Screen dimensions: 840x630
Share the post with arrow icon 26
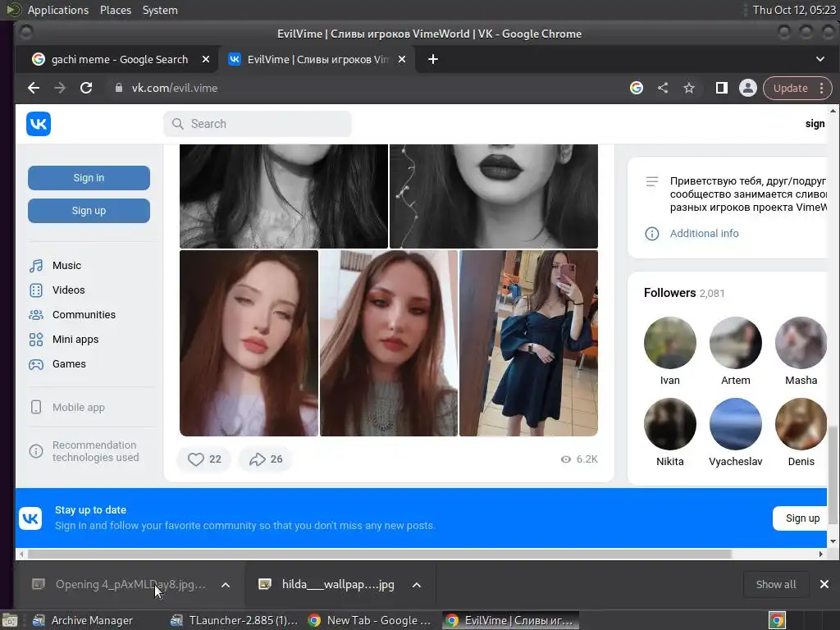point(266,459)
